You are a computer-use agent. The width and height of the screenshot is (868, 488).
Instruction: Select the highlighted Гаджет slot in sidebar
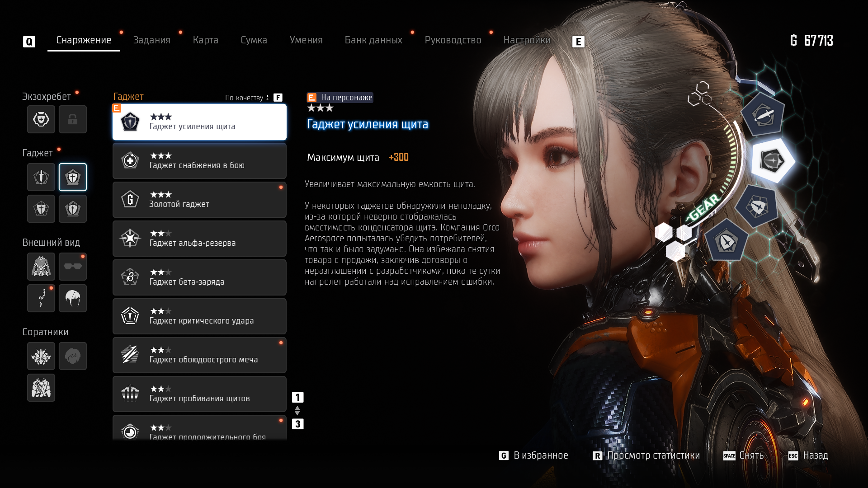pos(73,177)
